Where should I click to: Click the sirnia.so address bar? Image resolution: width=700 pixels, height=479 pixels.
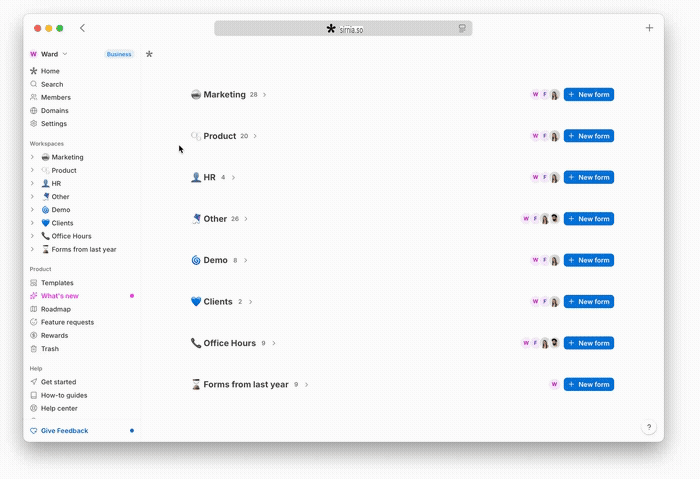[343, 29]
